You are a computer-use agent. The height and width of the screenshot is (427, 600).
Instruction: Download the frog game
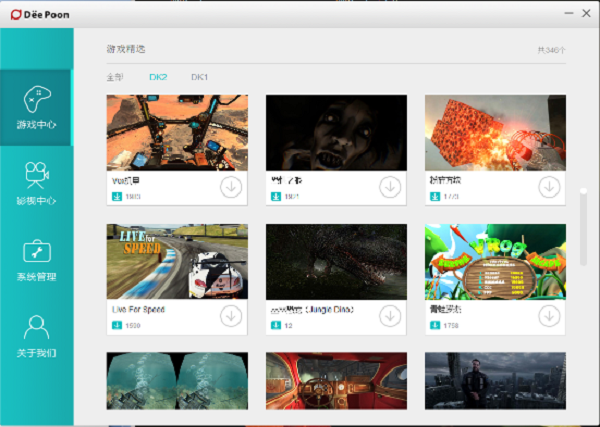pyautogui.click(x=548, y=316)
